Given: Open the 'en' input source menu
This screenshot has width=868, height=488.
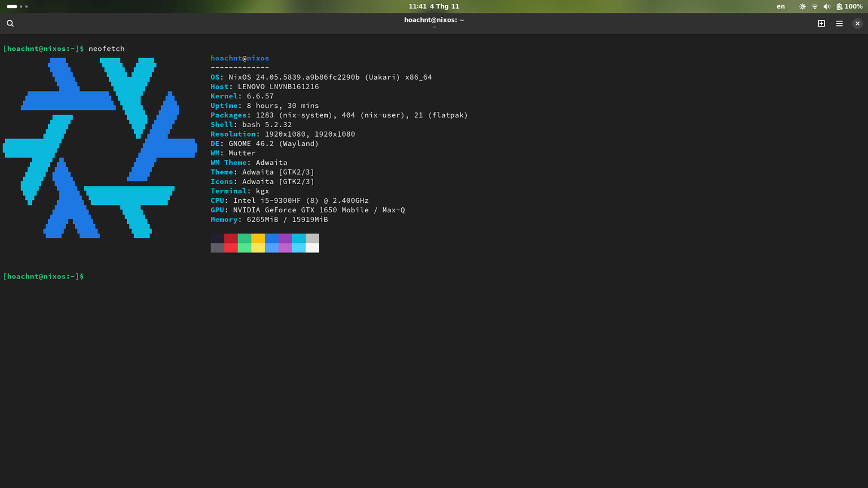Looking at the screenshot, I should [780, 6].
